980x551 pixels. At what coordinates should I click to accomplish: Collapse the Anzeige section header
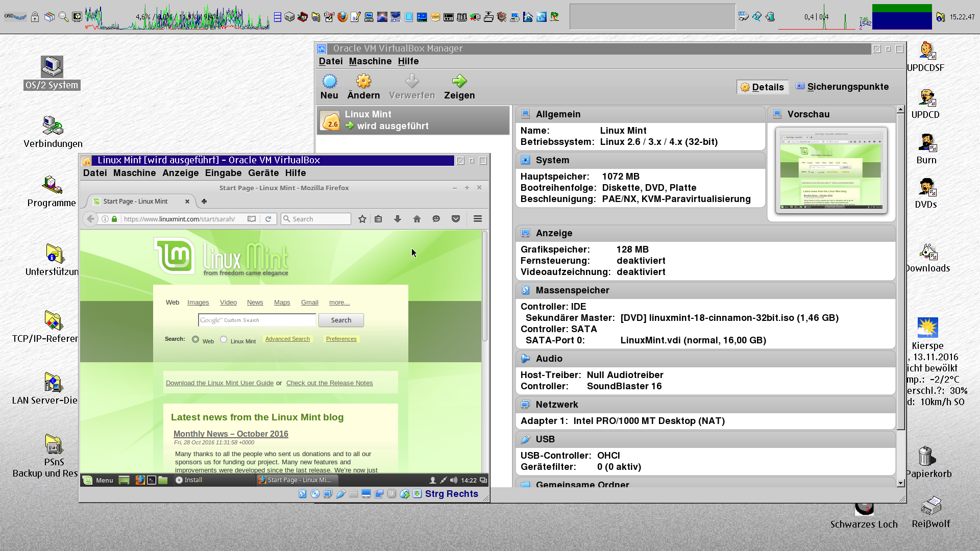(705, 233)
